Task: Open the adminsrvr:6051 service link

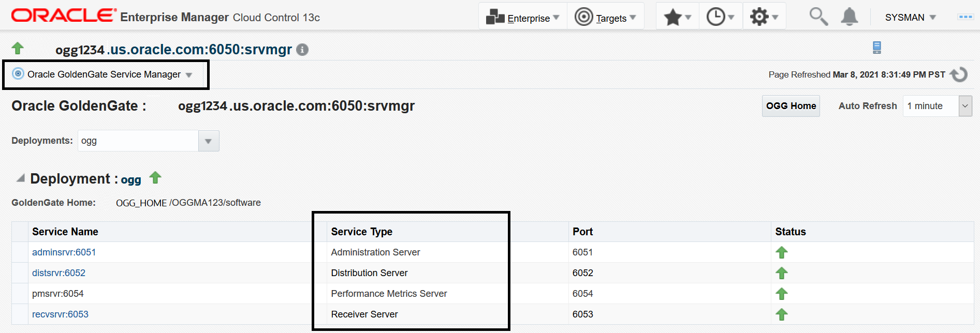Action: pos(64,252)
